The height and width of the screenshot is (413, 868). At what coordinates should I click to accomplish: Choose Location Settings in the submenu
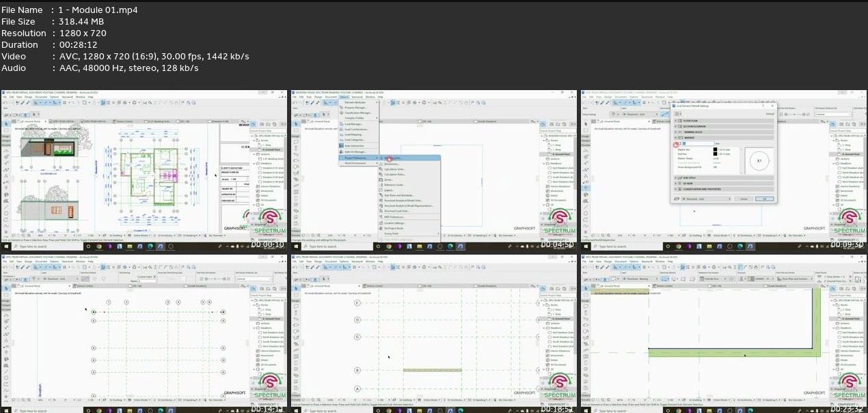[409, 223]
